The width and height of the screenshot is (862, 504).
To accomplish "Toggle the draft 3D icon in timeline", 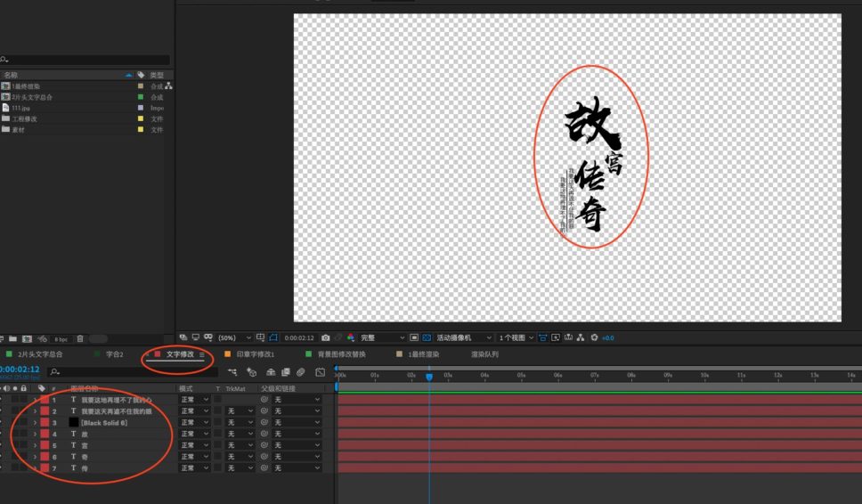I will tap(251, 372).
